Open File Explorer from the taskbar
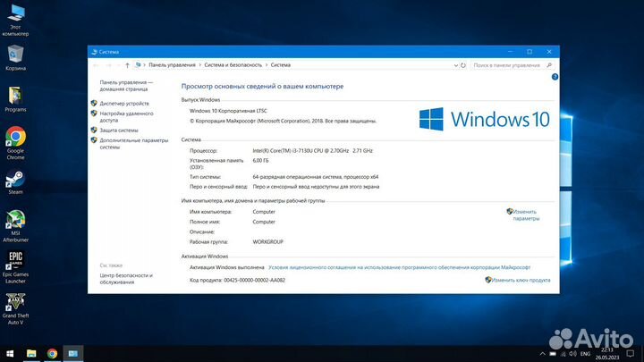 (31, 354)
